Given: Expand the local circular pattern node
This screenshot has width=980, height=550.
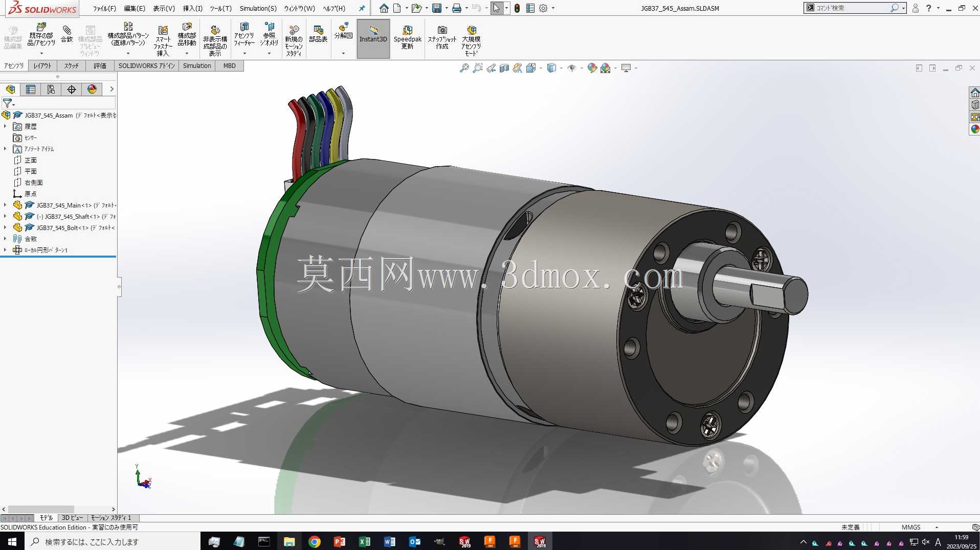Looking at the screenshot, I should coord(5,250).
